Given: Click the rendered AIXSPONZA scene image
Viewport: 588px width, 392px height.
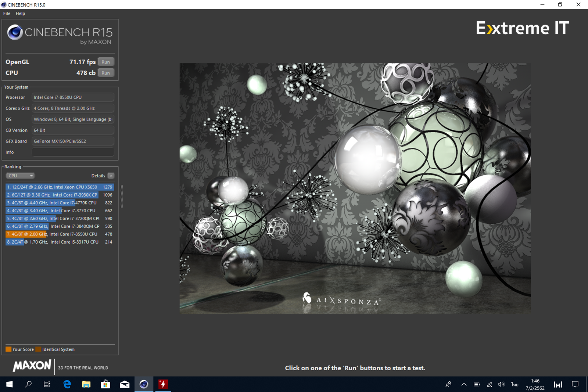Looking at the screenshot, I should [x=355, y=188].
